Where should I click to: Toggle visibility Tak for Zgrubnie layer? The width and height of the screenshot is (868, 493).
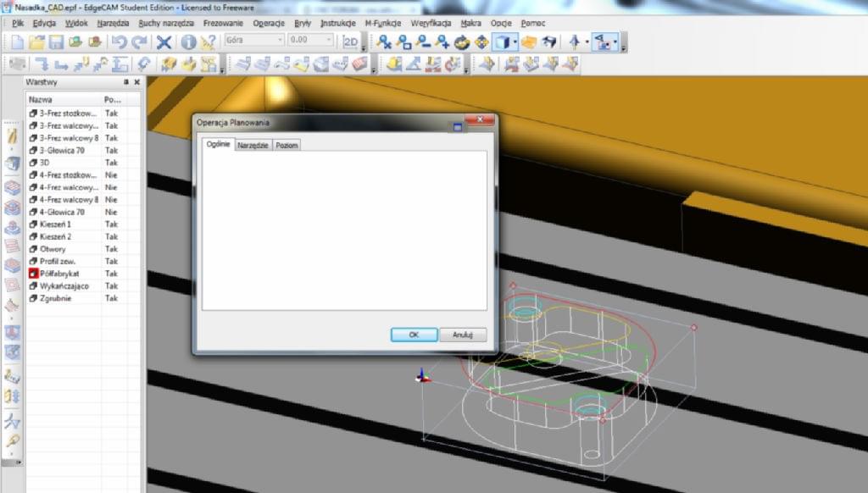[111, 298]
